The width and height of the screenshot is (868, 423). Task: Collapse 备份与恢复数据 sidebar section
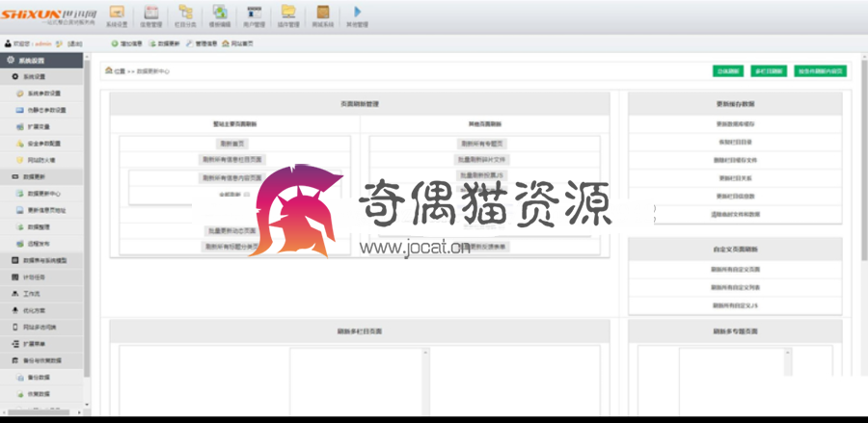click(x=41, y=360)
